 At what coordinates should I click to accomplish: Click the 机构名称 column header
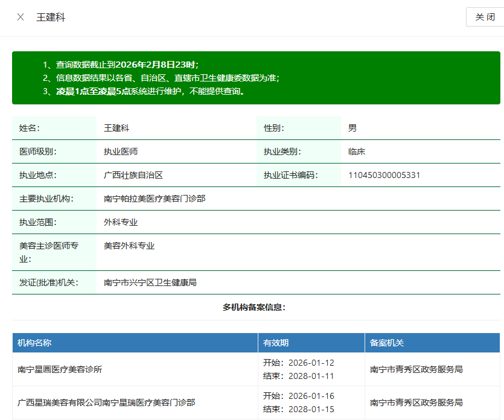point(34,343)
